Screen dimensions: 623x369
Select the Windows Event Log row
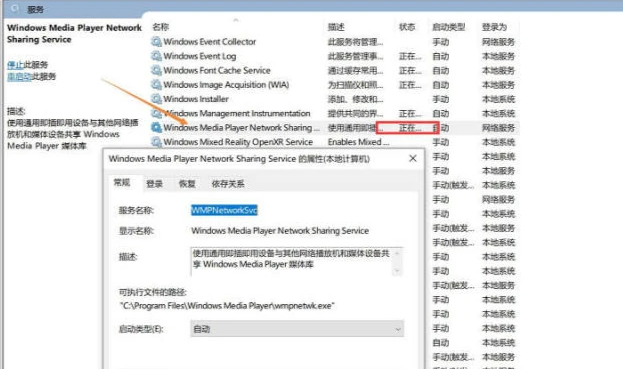(334, 56)
